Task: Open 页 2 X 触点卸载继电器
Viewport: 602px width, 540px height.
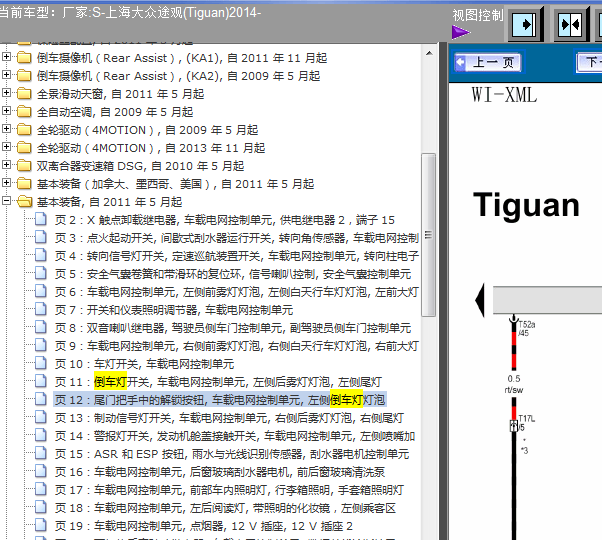Action: (225, 220)
